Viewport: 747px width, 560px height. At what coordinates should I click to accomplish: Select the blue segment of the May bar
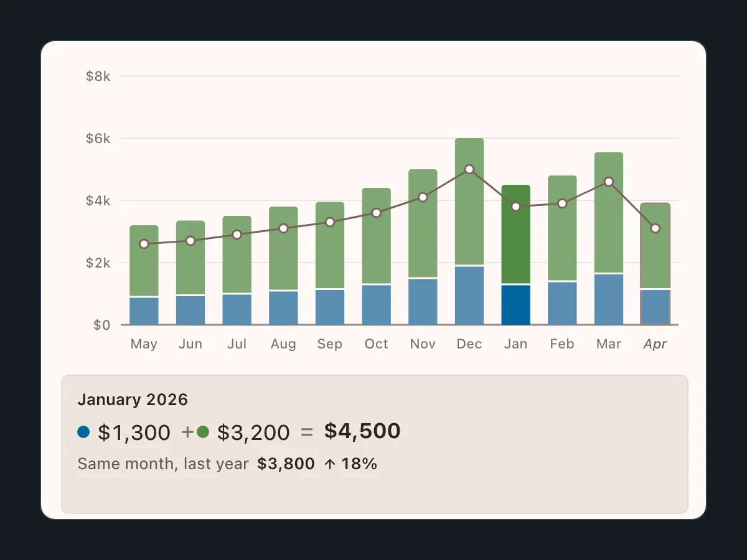144,311
